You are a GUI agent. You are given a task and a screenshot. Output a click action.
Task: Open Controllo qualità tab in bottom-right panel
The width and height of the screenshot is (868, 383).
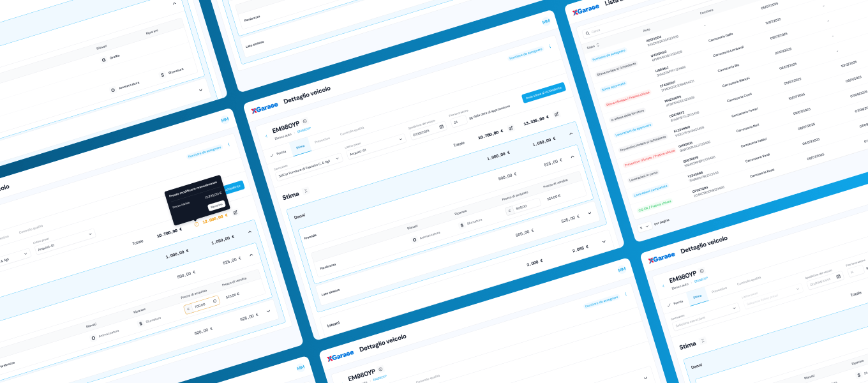749,280
